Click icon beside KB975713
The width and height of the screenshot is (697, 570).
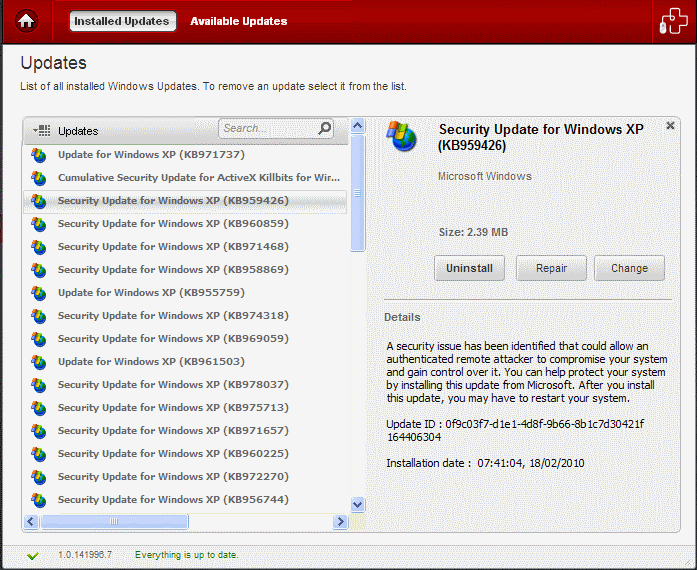click(39, 408)
